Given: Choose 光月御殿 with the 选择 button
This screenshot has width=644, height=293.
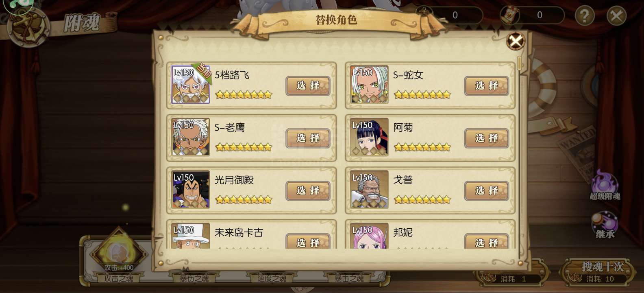Looking at the screenshot, I should coord(308,190).
